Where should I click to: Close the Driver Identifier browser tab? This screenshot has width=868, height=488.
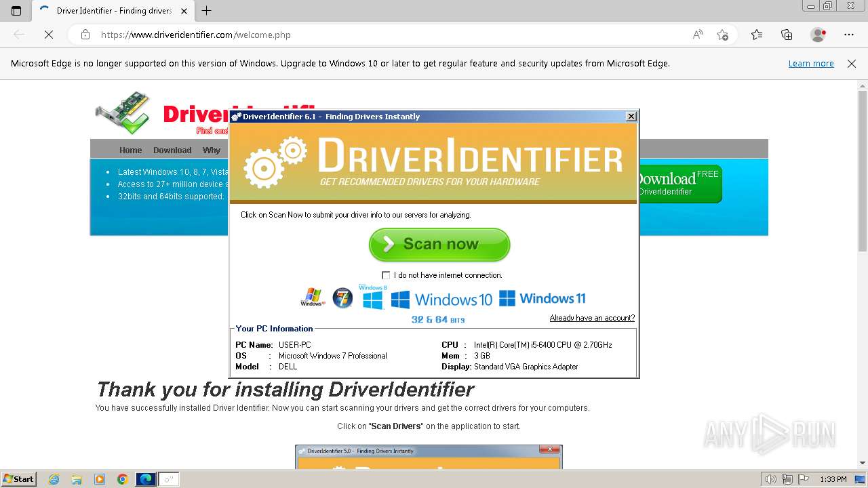click(184, 11)
